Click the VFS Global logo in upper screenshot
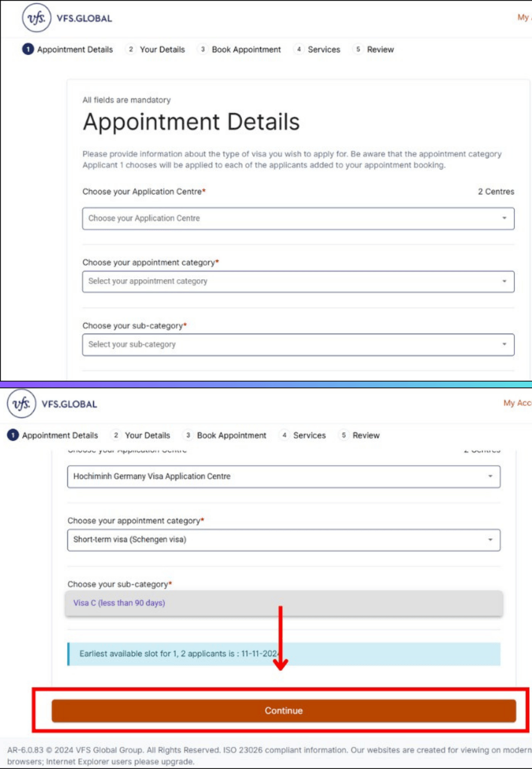Screen dimensions: 532x769 [36, 18]
